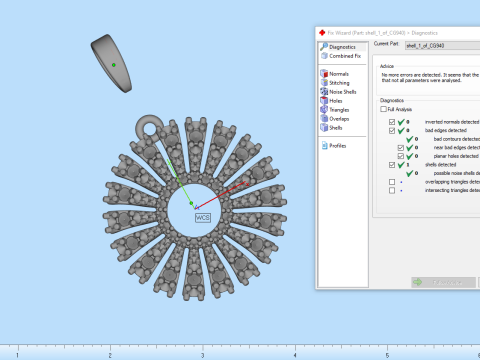This screenshot has width=480, height=360.
Task: Enable intersecting triangles detection checkbox
Action: (x=392, y=191)
